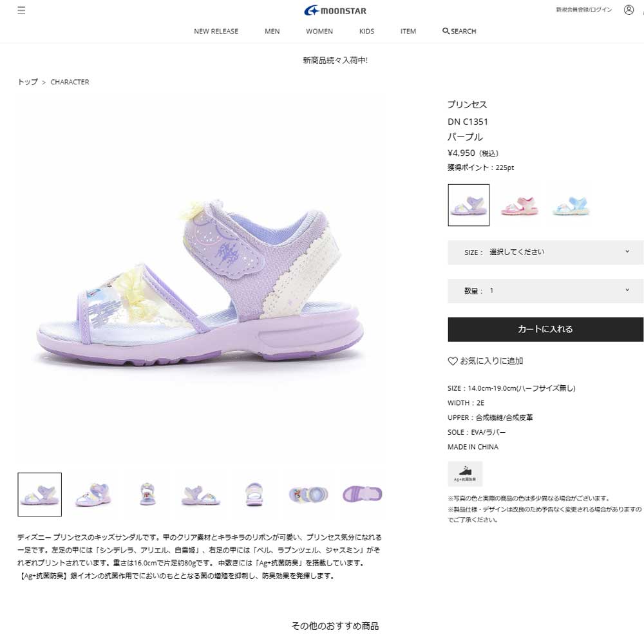Image resolution: width=644 pixels, height=644 pixels.
Task: Select the blue sandal color variant
Action: click(571, 205)
